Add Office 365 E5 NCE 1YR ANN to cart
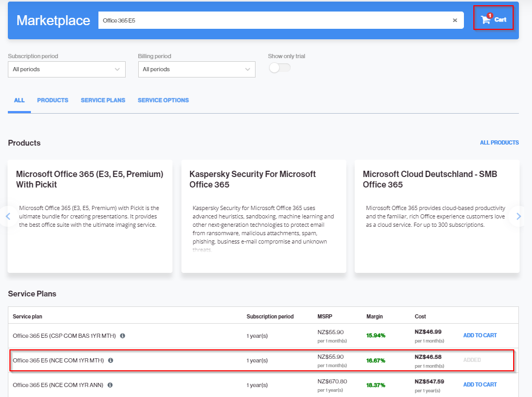 480,384
